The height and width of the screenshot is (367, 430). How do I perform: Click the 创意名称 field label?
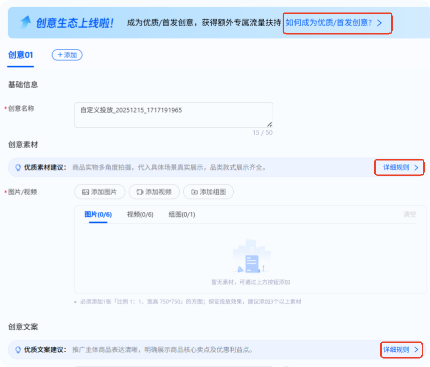(21, 108)
